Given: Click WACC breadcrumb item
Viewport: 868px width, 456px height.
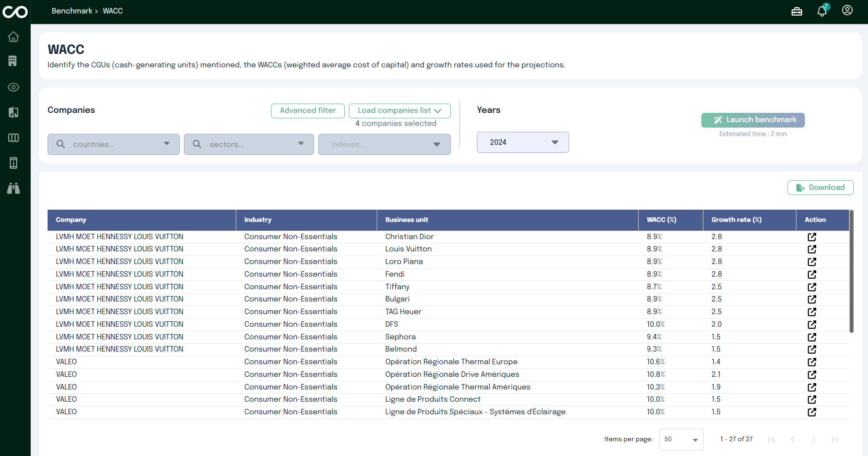Looking at the screenshot, I should click(x=113, y=11).
